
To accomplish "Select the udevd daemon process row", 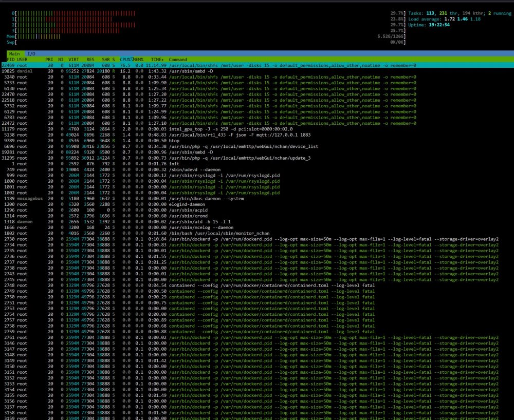I will tap(257, 169).
